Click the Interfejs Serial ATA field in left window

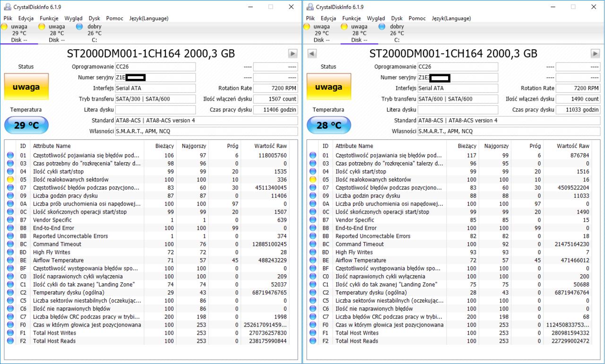click(x=155, y=88)
